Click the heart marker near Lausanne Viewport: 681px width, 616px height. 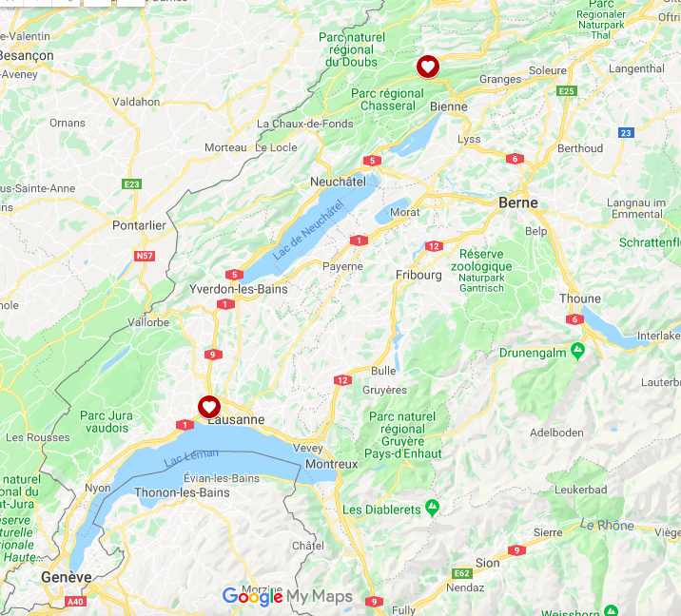point(209,407)
